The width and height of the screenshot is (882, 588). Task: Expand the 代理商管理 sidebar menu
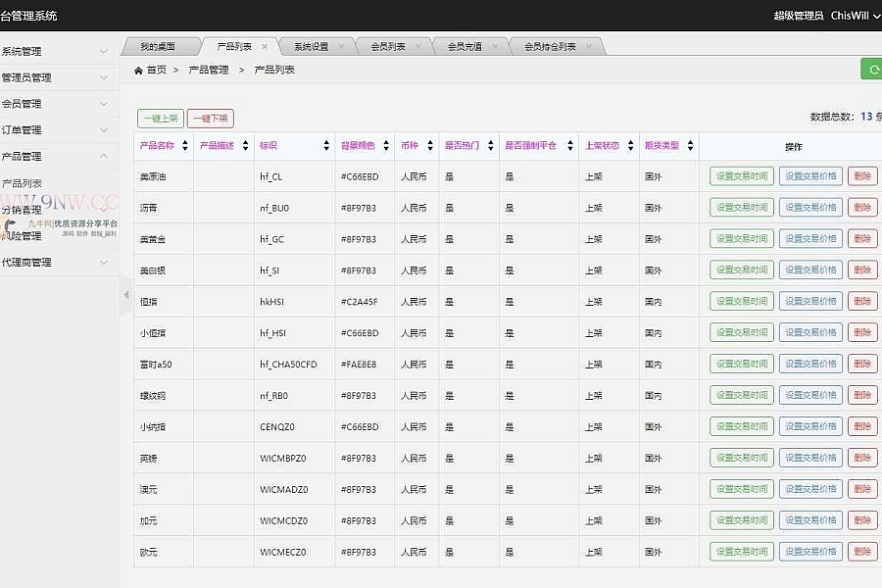pyautogui.click(x=59, y=262)
